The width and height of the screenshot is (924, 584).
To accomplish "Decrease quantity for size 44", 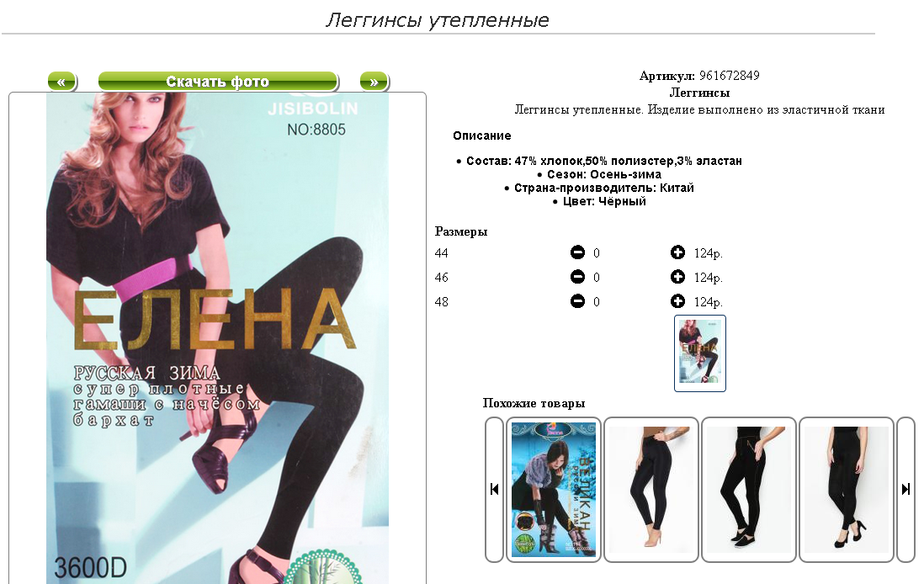I will tap(577, 252).
